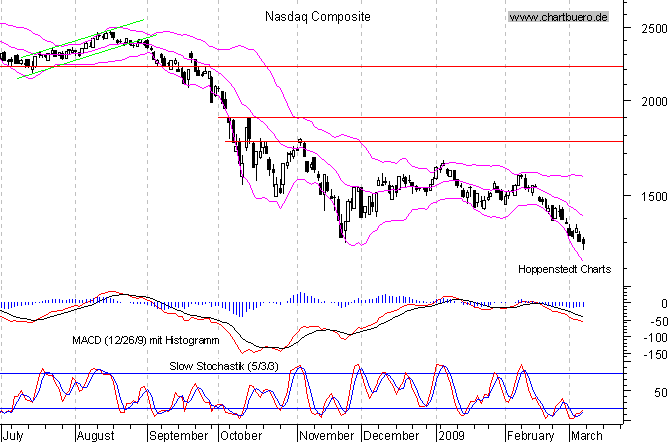Image resolution: width=671 pixels, height=442 pixels.
Task: Click the December label on the time axis
Action: coord(391,436)
